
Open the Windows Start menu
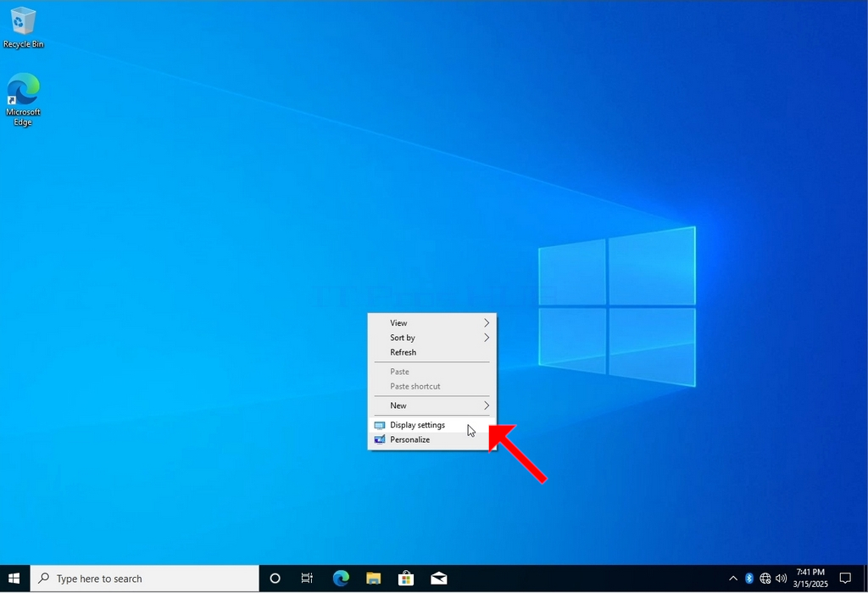tap(14, 579)
